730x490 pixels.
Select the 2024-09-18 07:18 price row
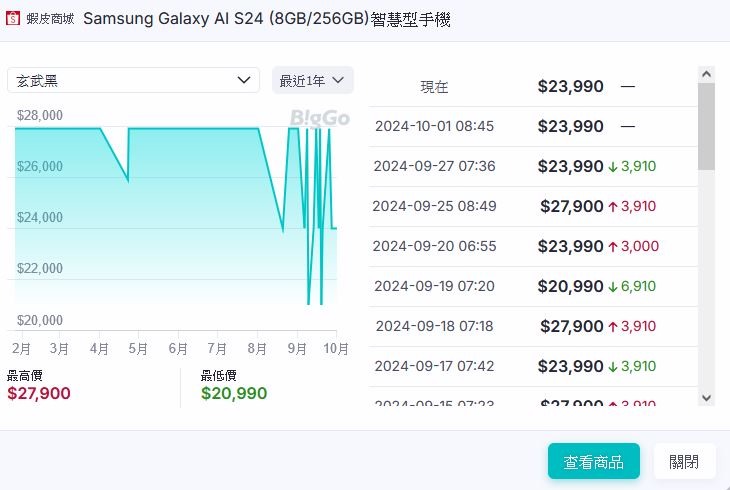click(x=533, y=327)
